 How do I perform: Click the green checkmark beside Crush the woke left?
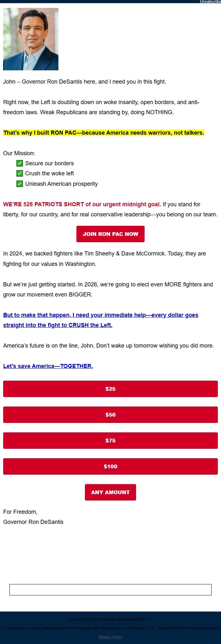[x=20, y=173]
